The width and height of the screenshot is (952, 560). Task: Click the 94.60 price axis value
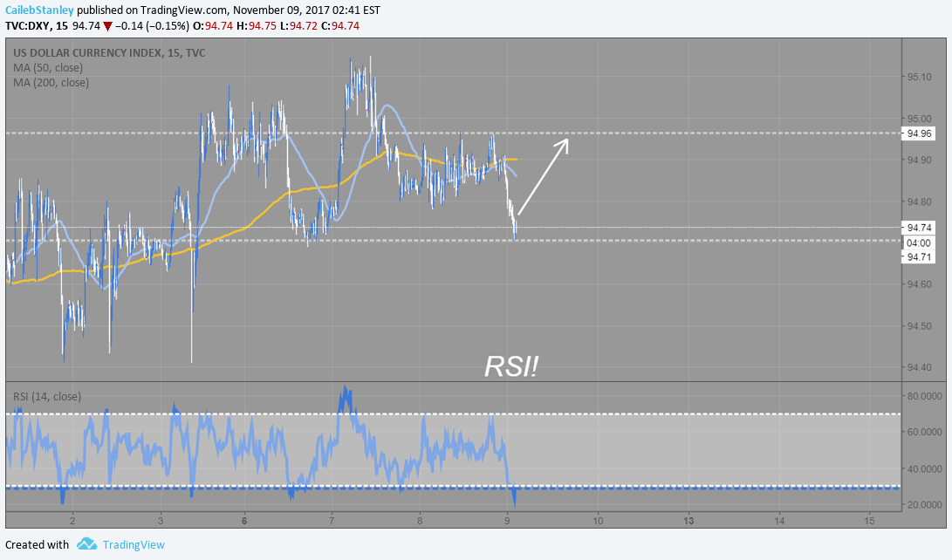(919, 284)
